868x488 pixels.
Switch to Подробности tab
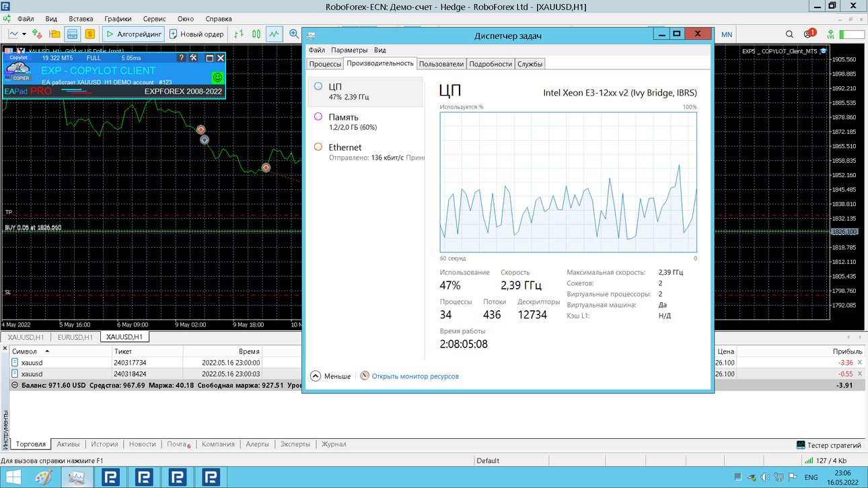point(491,64)
